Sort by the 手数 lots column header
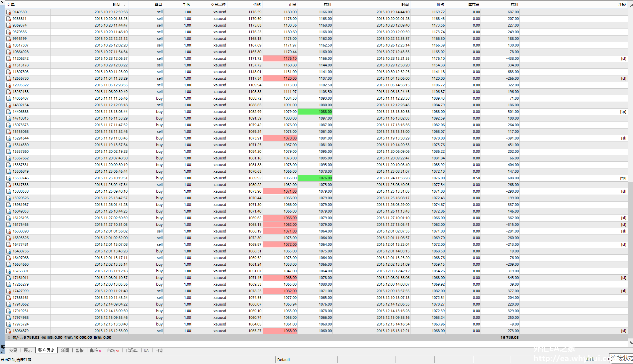This screenshot has width=633, height=364. pyautogui.click(x=178, y=5)
